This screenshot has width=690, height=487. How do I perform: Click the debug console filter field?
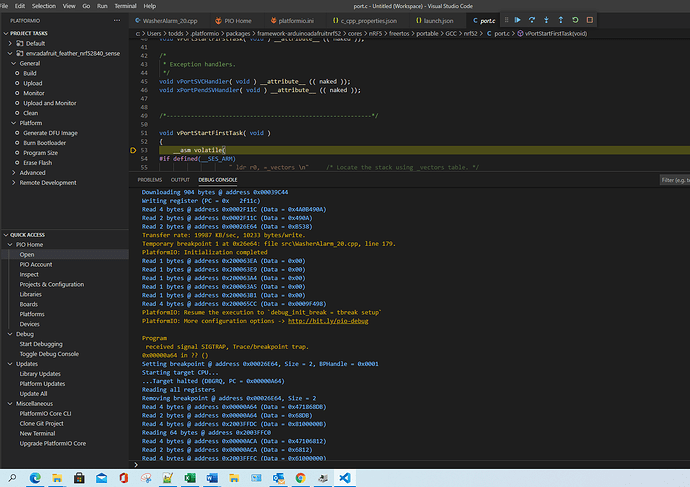tap(675, 180)
